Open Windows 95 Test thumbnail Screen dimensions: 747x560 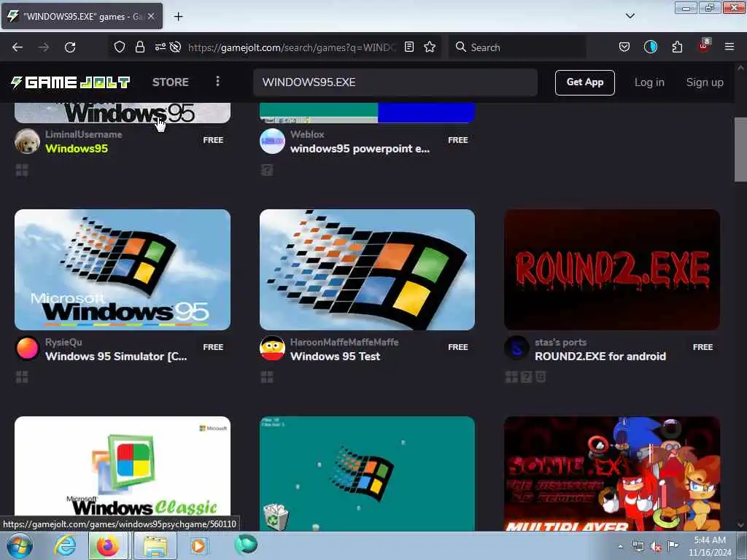pyautogui.click(x=368, y=270)
